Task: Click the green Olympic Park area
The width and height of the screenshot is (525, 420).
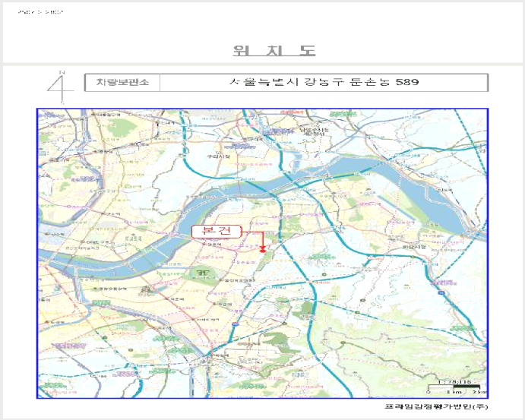Action: (203, 273)
